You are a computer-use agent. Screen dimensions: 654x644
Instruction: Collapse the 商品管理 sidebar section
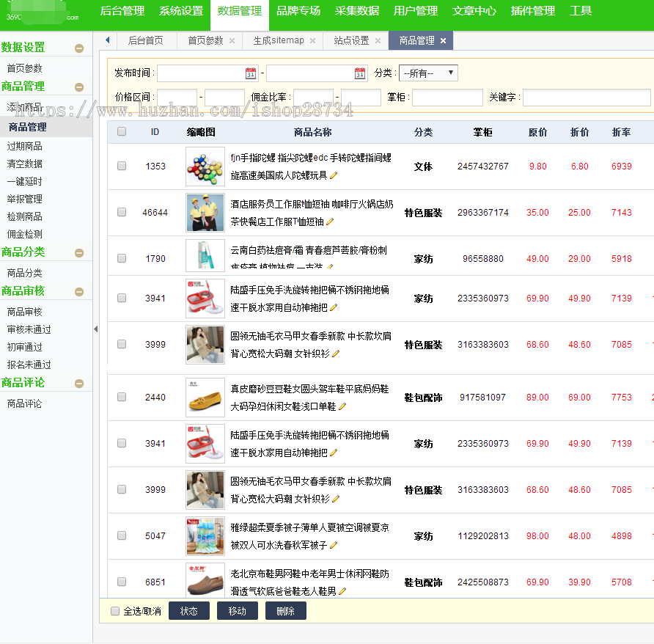[79, 86]
